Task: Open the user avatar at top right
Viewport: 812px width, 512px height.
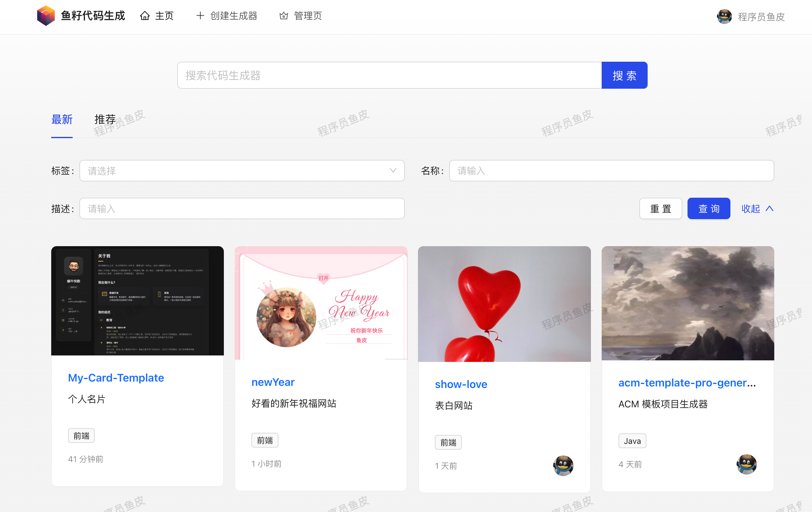Action: coord(724,17)
